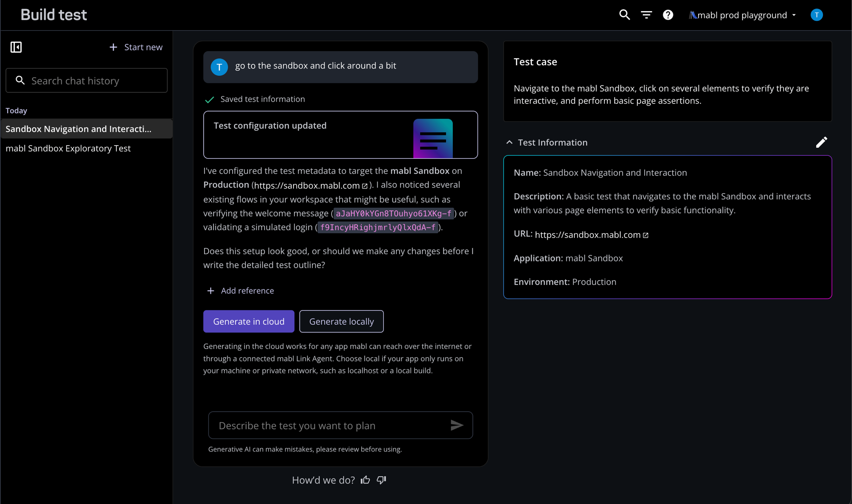Click Generate locally button
This screenshot has width=852, height=504.
pyautogui.click(x=341, y=321)
